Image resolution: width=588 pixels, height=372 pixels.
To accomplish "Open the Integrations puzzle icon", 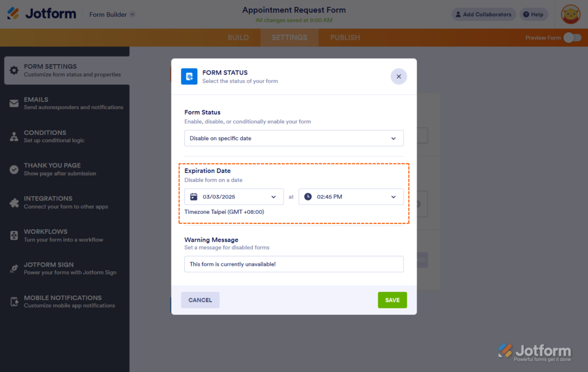I will coord(14,202).
